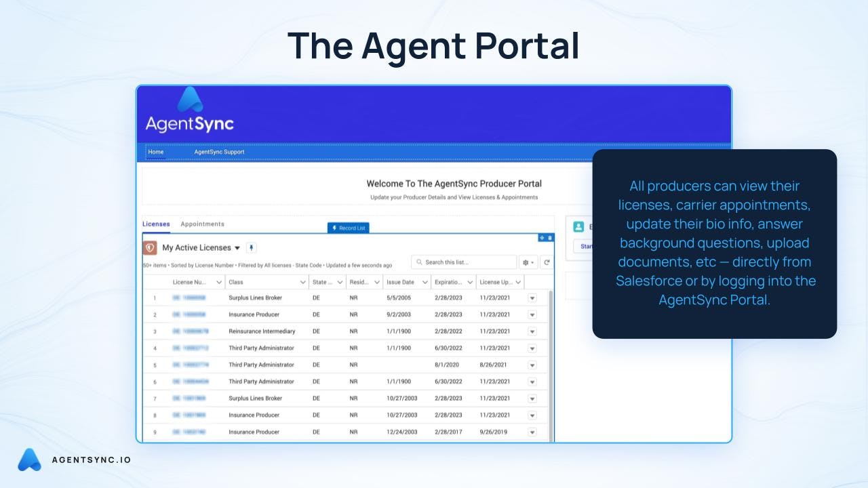This screenshot has height=488, width=868.
Task: Click the teal contact avatar icon on the right panel
Action: (x=578, y=226)
